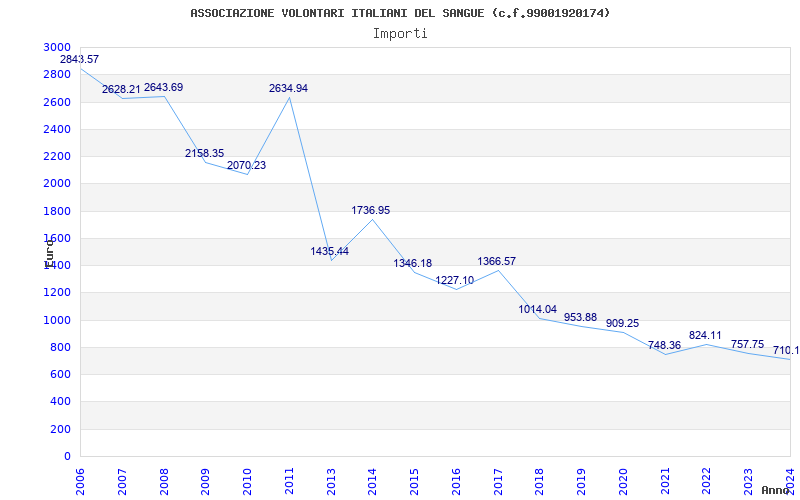
Task: Click the 2015 x-axis year label
Action: click(x=414, y=481)
